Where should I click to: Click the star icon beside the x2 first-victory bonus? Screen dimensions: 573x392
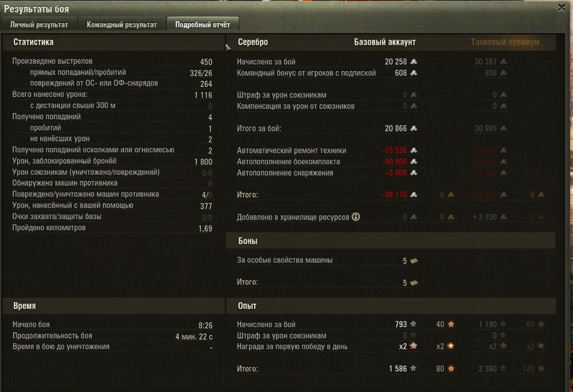[x=413, y=345]
